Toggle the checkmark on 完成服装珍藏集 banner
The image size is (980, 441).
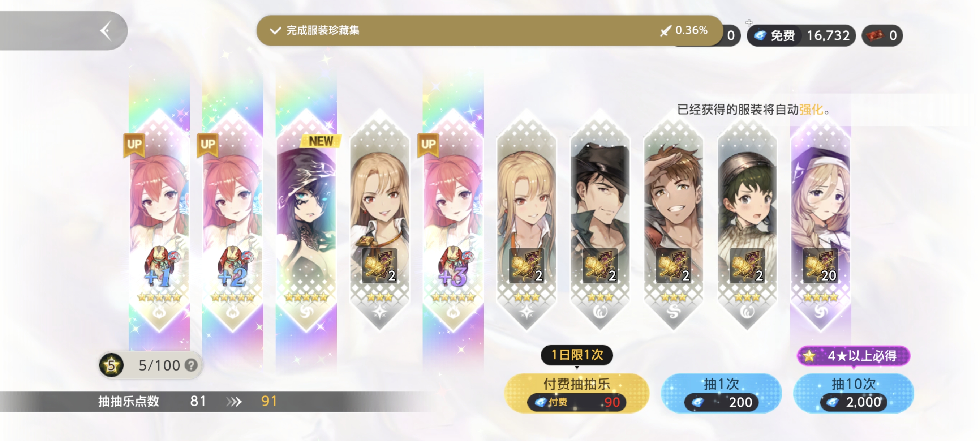tap(275, 30)
